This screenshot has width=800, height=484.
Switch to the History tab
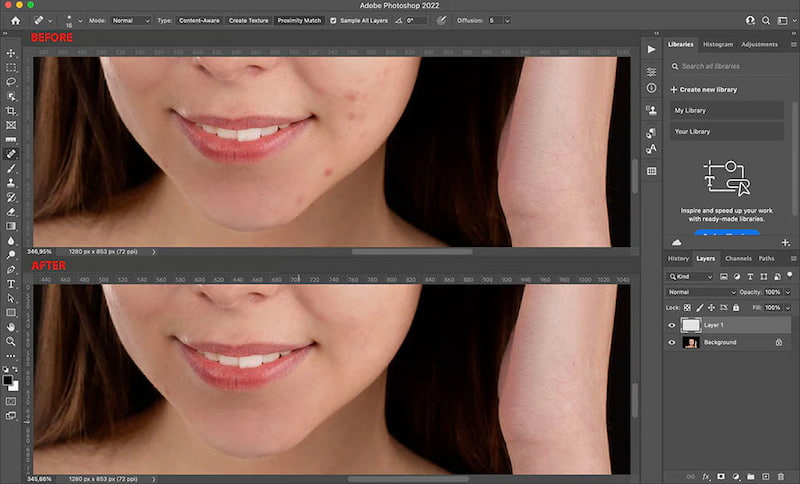point(678,259)
